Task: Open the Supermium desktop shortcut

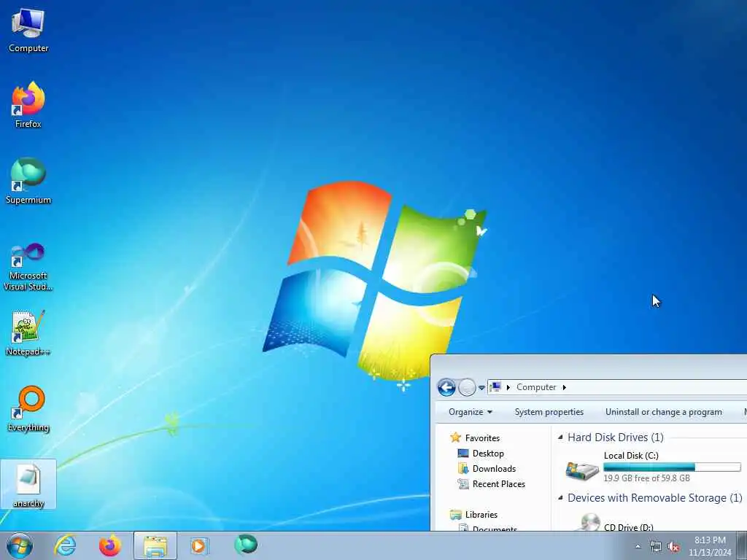Action: coord(28,181)
